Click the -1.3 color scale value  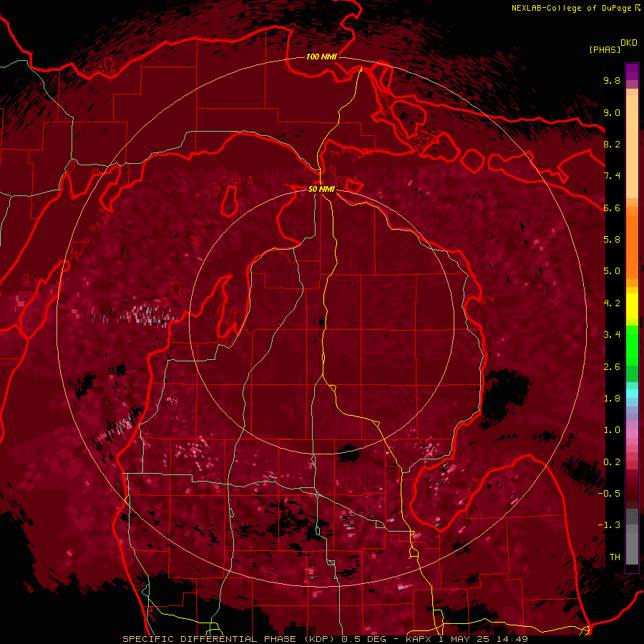click(x=609, y=525)
